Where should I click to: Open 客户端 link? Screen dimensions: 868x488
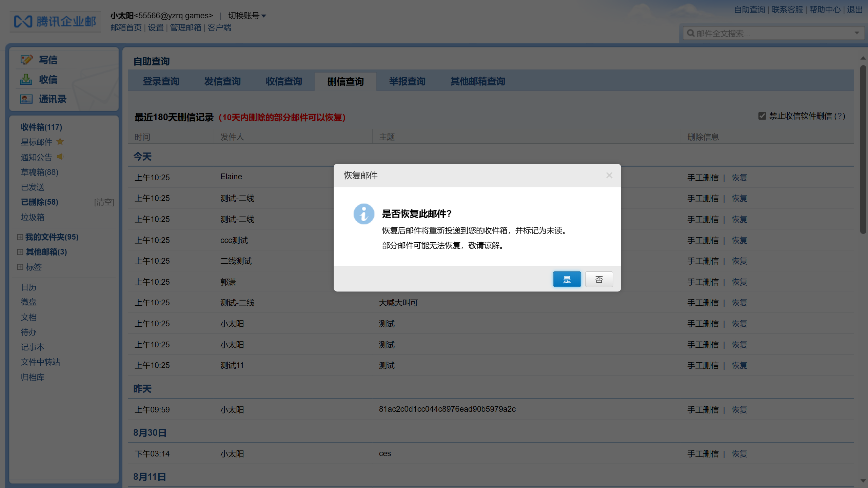219,27
